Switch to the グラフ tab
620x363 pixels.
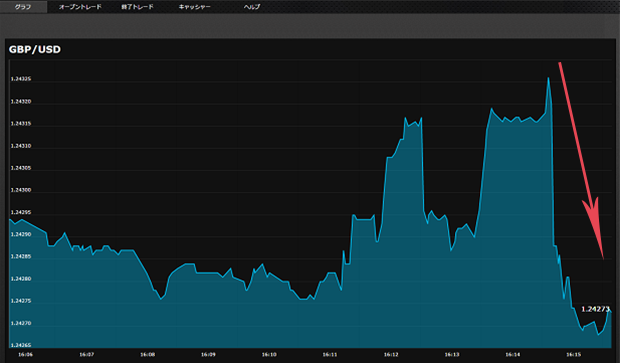(x=23, y=7)
